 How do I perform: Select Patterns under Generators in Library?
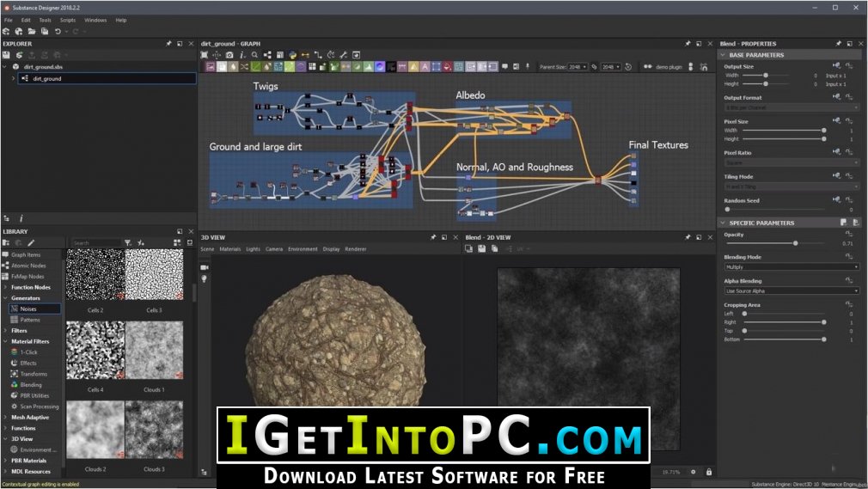(x=30, y=320)
